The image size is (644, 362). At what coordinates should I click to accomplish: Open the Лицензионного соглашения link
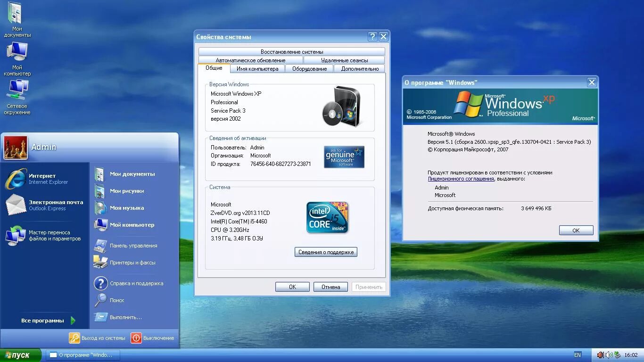[461, 179]
